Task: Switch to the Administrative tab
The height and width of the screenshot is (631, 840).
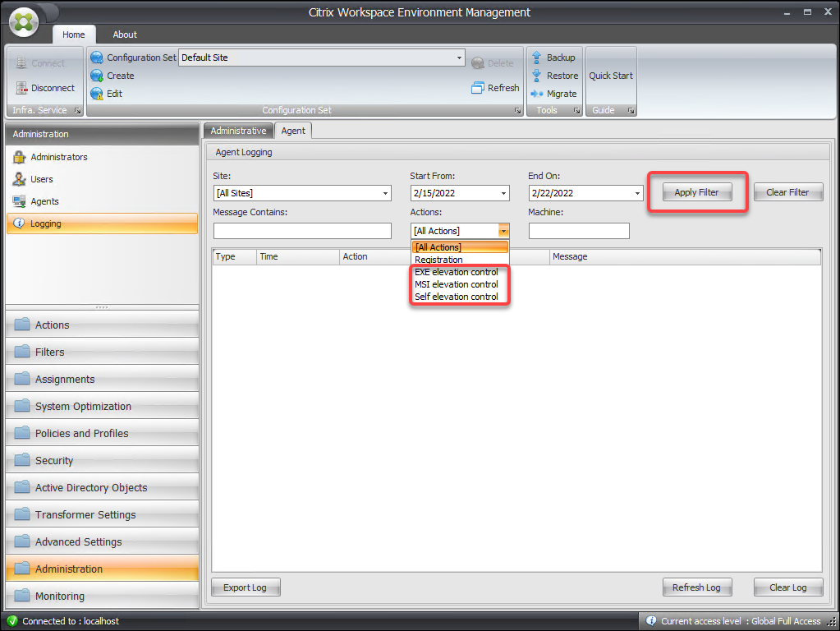Action: [x=238, y=131]
